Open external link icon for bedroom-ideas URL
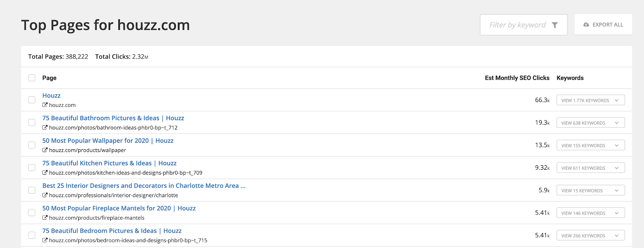Screen dimensions: 644x248 pyautogui.click(x=45, y=240)
